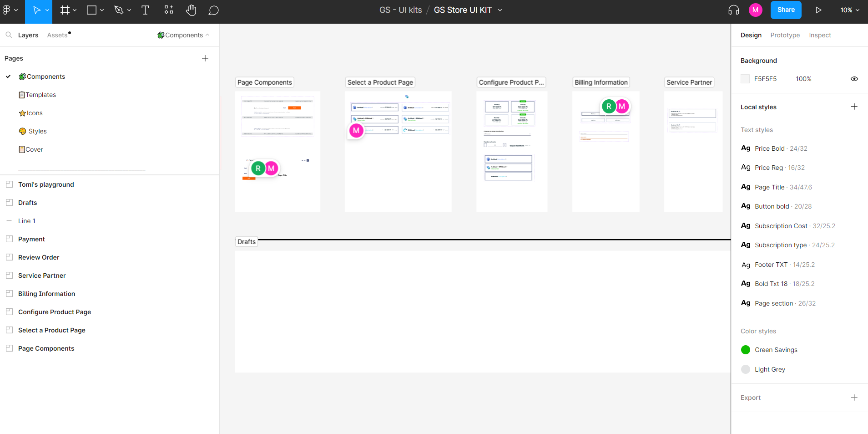
Task: Click the Share button
Action: (x=786, y=10)
